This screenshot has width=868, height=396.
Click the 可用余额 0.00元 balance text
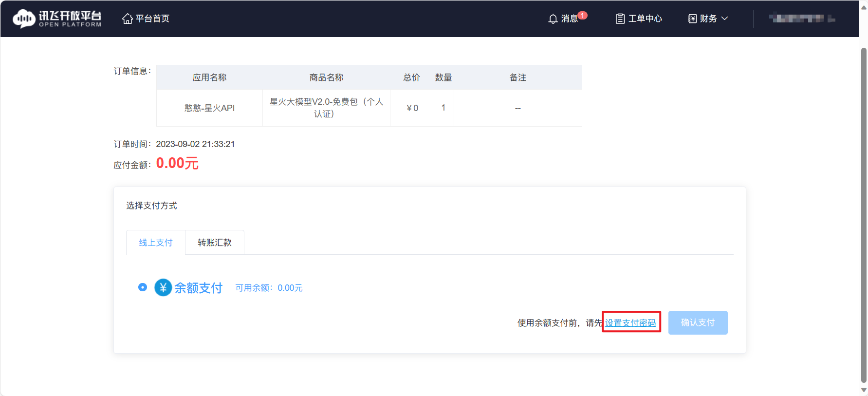tap(269, 288)
